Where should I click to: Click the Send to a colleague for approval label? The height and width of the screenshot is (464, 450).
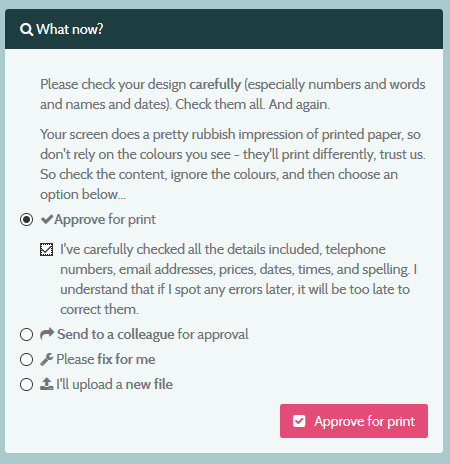(153, 334)
